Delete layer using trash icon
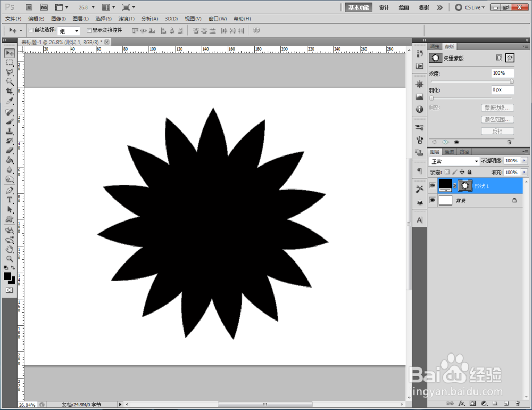Viewport: 532px width, 410px height. click(x=518, y=404)
